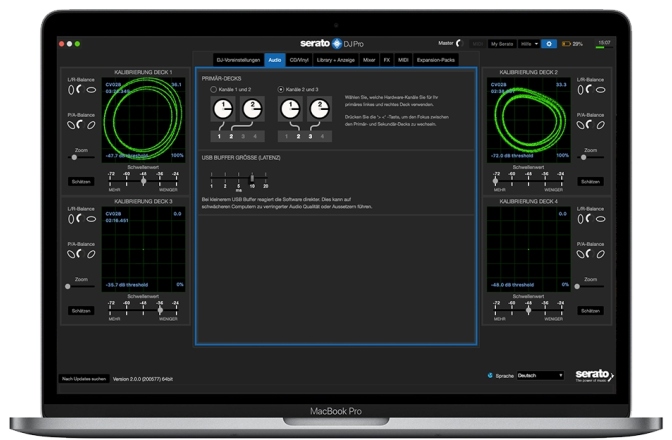The image size is (672, 440).
Task: Click the Master volume knob
Action: coord(460,43)
